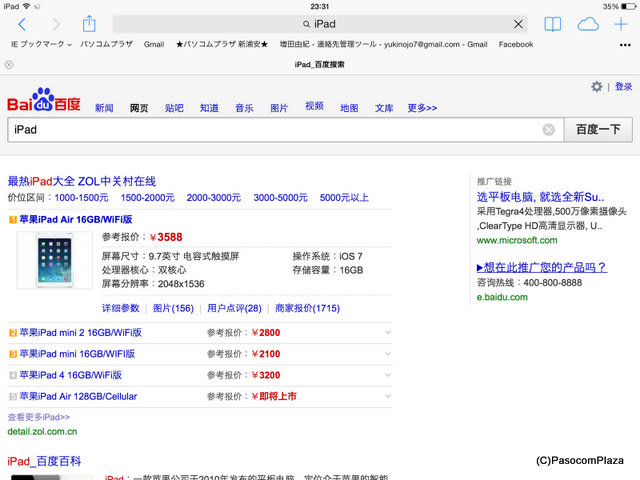The width and height of the screenshot is (640, 480).
Task: Tap the battery indicator in status bar
Action: pos(628,6)
